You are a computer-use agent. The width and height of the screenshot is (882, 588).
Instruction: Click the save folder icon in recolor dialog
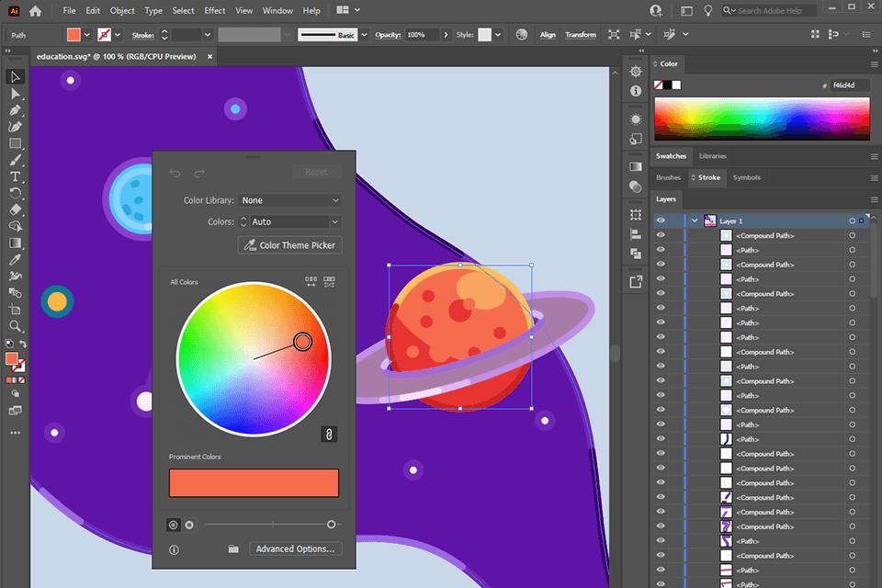233,548
